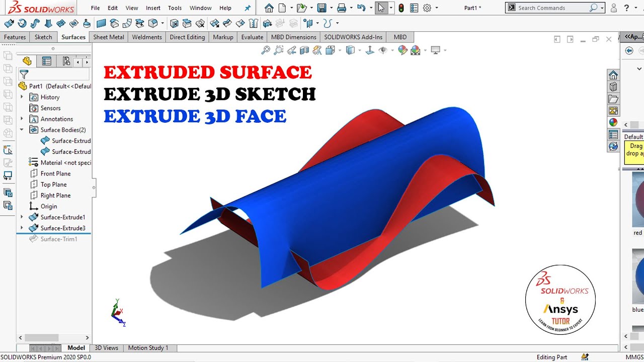Screen dimensions: 644x362
Task: Switch to the Sketch tab
Action: (x=43, y=37)
